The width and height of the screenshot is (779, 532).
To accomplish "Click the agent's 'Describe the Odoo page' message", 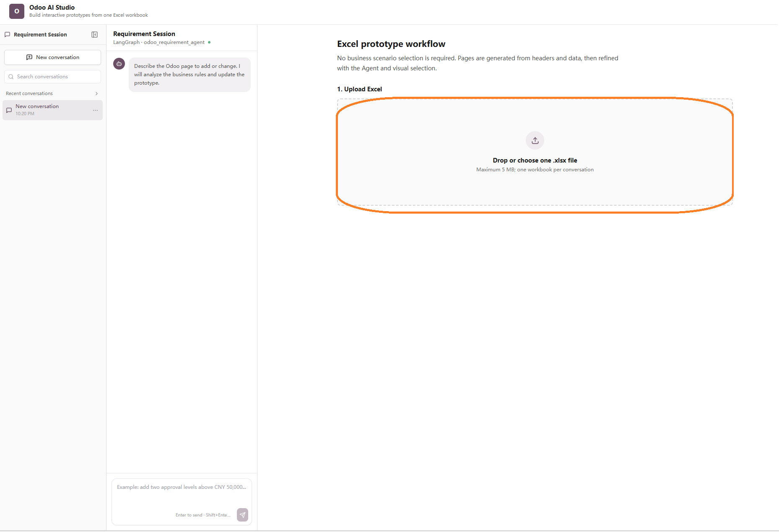I will (x=190, y=75).
